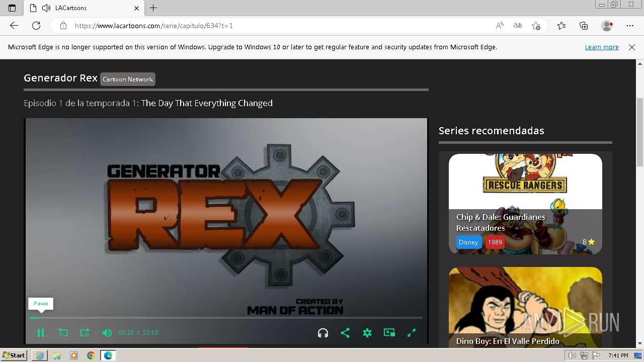Open Read aloud feature
The height and width of the screenshot is (362, 644).
point(500,26)
